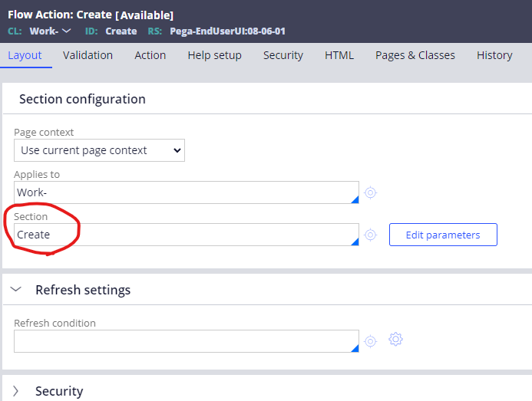532x401 pixels.
Task: Open the Security tab
Action: [283, 55]
